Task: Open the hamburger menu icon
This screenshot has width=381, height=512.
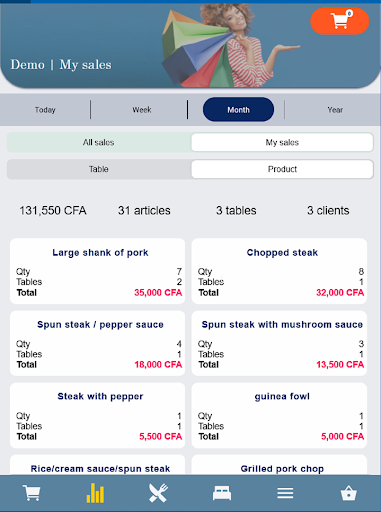Action: click(x=285, y=493)
